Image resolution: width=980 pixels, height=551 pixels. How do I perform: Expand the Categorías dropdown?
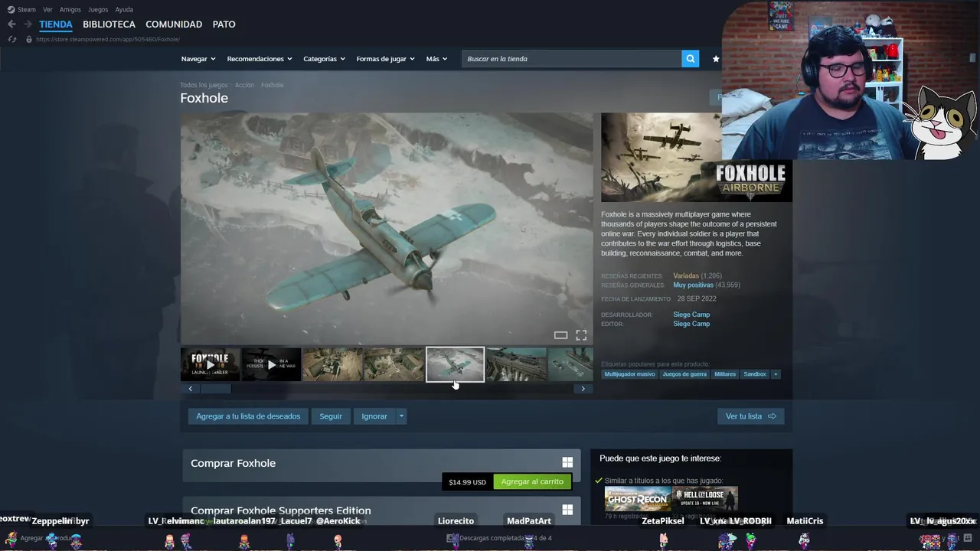click(324, 59)
